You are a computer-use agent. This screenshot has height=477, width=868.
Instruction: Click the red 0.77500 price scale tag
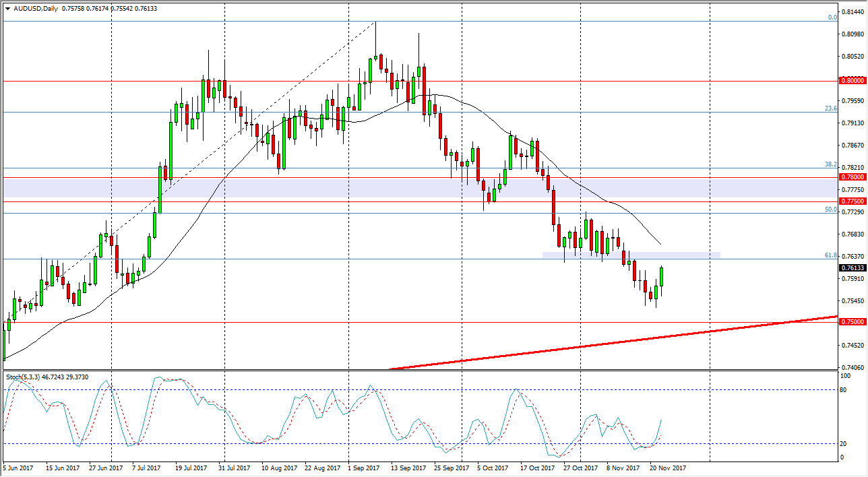(852, 201)
